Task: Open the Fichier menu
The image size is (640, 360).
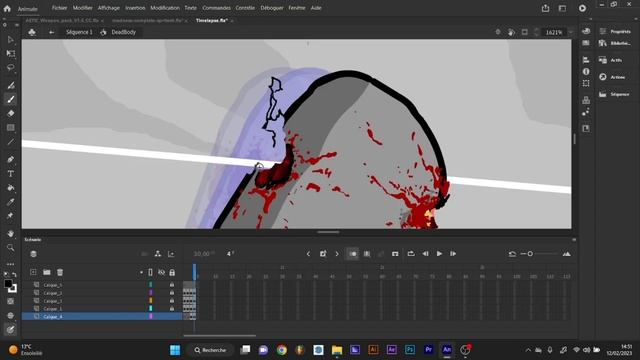Action: tap(59, 8)
